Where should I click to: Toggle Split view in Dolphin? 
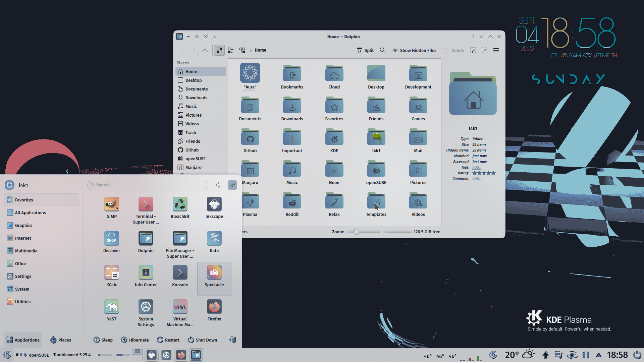(x=365, y=50)
